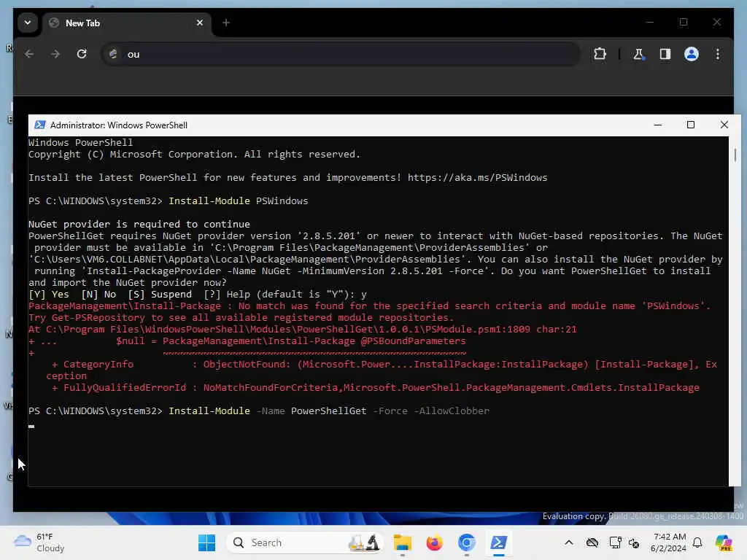Click the PowerShell vertical scrollbar thumb
Screen dimensions: 747x560
(735, 155)
